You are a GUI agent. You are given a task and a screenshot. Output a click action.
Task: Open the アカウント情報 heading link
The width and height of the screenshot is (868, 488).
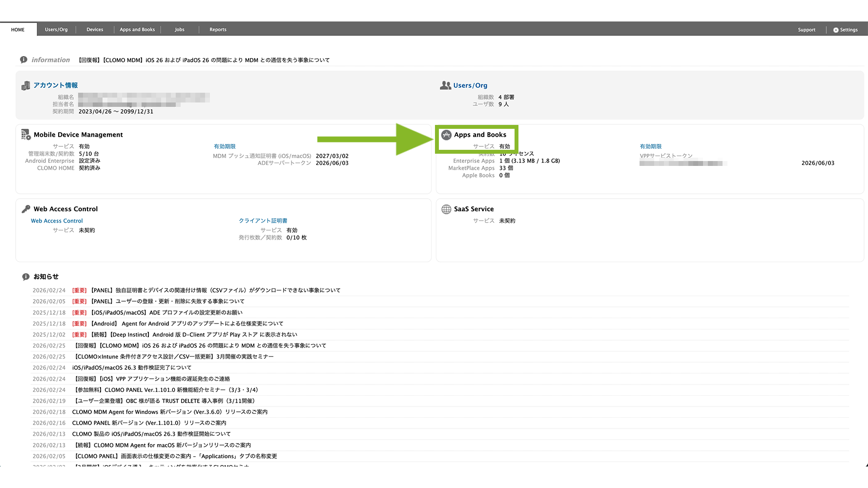[56, 85]
